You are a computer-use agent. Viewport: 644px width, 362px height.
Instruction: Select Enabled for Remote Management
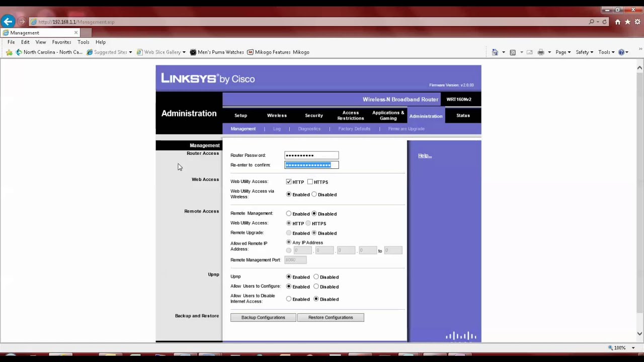click(x=289, y=214)
